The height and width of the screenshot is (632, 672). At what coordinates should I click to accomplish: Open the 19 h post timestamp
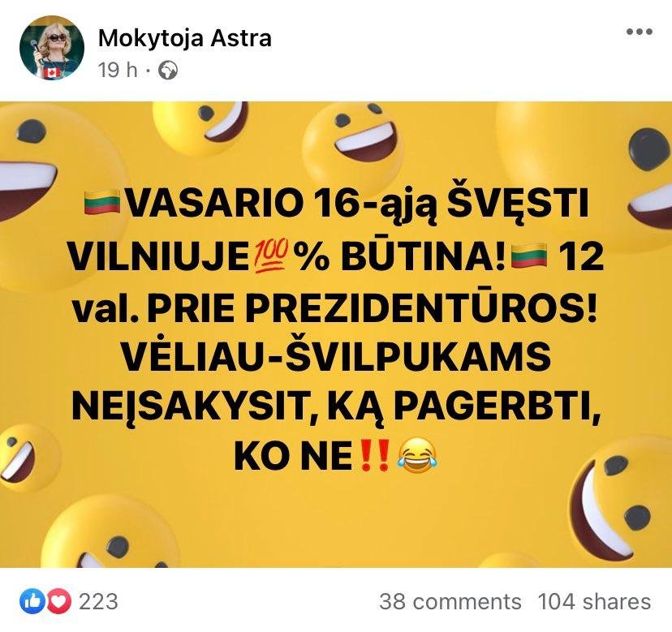pos(118,70)
